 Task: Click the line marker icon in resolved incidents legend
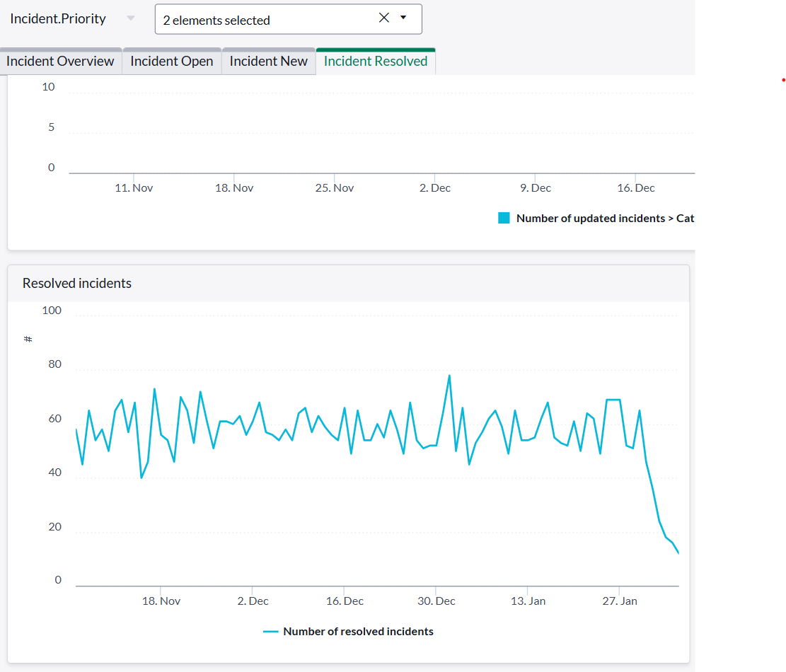270,631
